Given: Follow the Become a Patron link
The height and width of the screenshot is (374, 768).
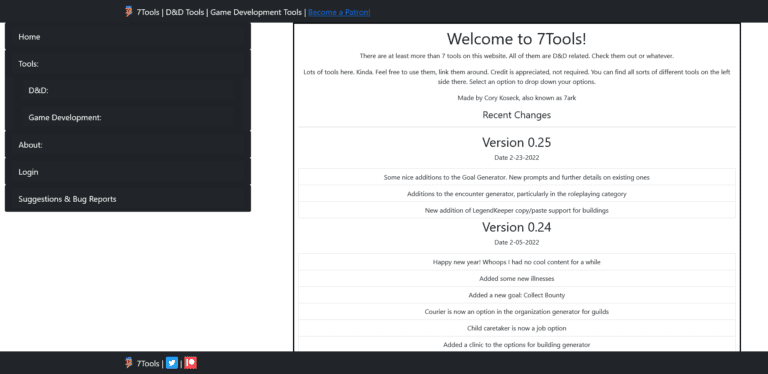Looking at the screenshot, I should [x=339, y=12].
